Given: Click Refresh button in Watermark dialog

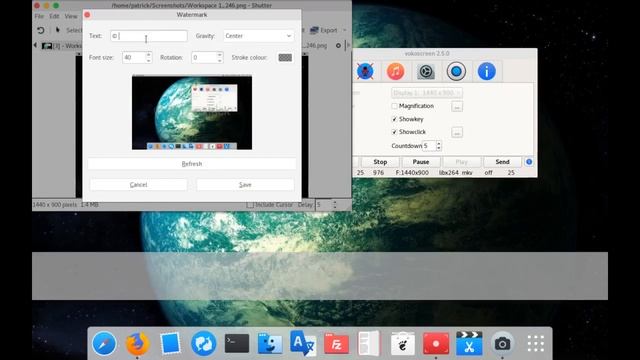Looking at the screenshot, I should 192,164.
